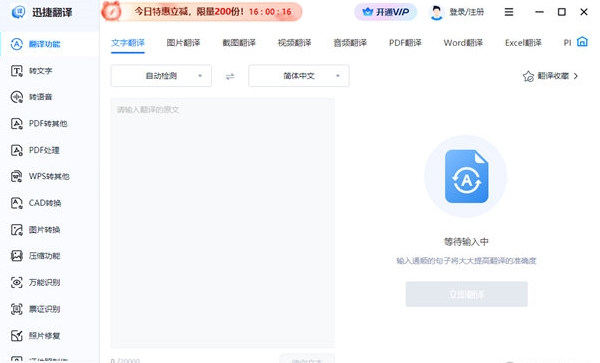Click the user avatar icon

click(x=437, y=13)
